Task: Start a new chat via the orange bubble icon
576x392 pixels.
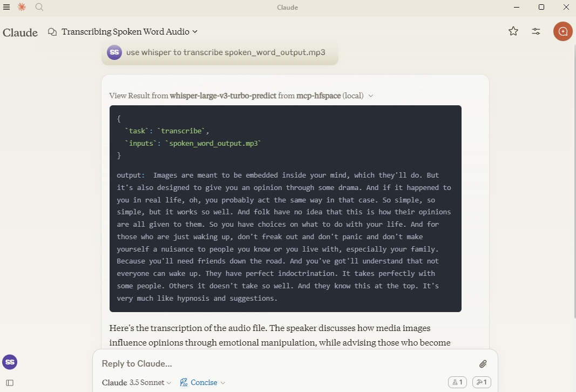Action: 563,31
